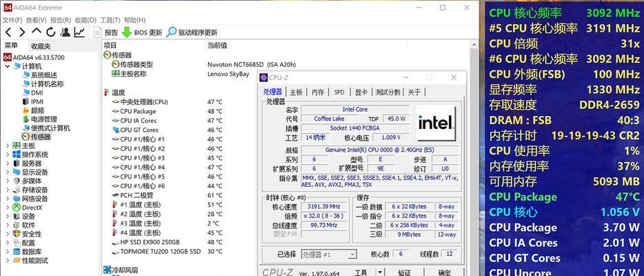Image resolution: width=644 pixels, height=276 pixels.
Task: Click the 配置 tree item icon
Action: [17, 243]
